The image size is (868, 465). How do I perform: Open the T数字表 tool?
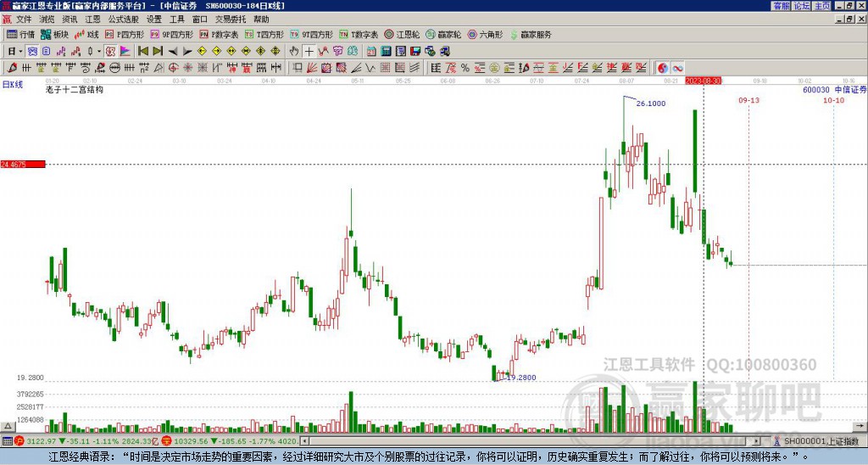pyautogui.click(x=359, y=34)
